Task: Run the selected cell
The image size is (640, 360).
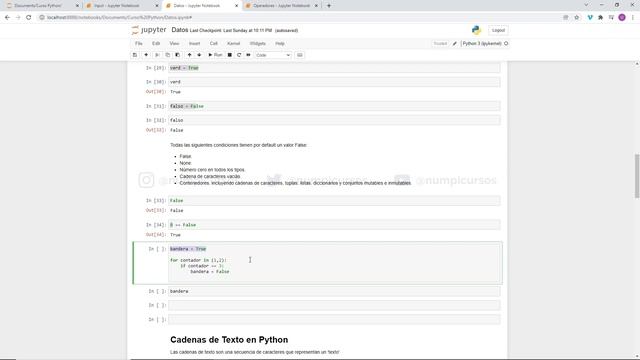Action: pyautogui.click(x=215, y=55)
